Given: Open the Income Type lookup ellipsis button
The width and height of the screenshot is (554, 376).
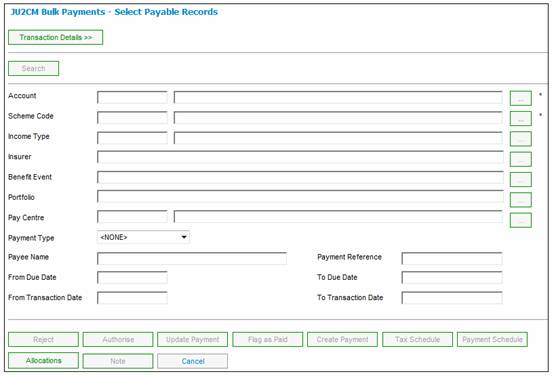Looking at the screenshot, I should 520,139.
